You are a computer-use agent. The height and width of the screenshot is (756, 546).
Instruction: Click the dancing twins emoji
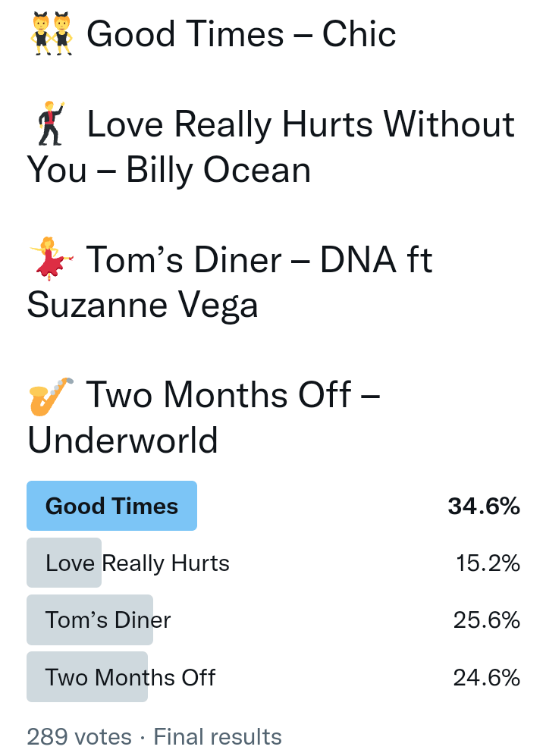51,35
